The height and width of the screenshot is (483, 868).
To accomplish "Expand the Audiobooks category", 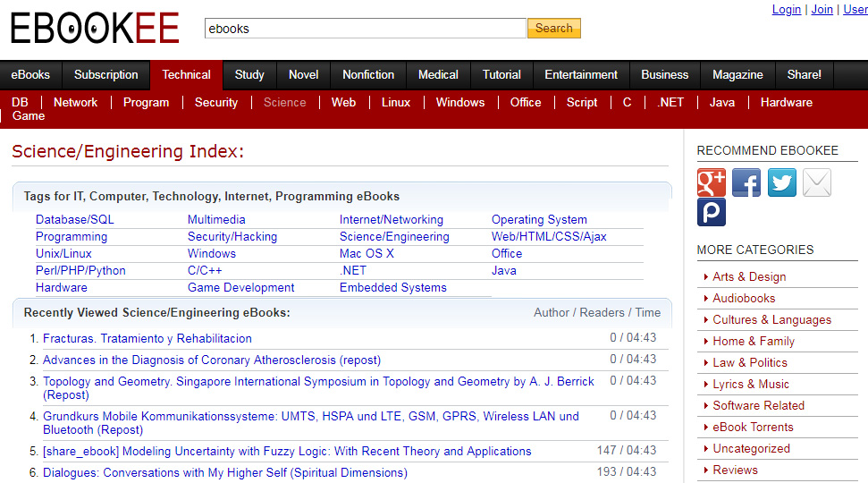I will pos(744,299).
